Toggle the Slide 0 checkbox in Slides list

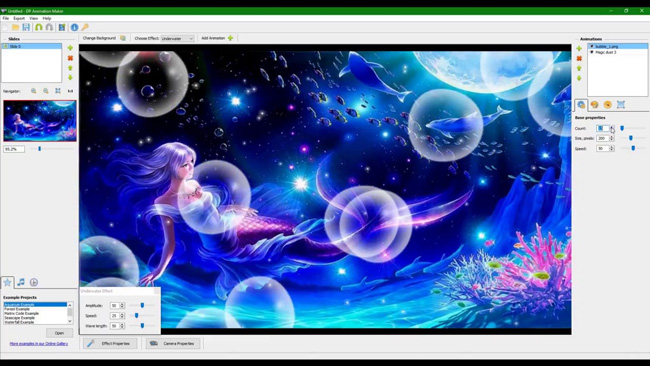pos(5,46)
